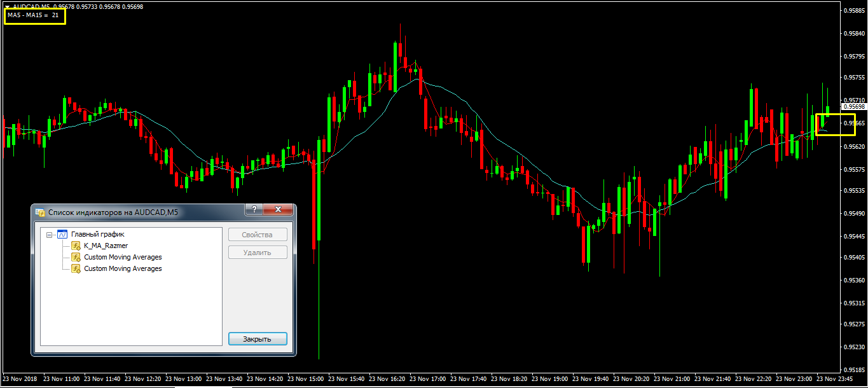Viewport: 868px width, 388px height.
Task: Select the K_MA_Razmer indicator entry
Action: [106, 246]
